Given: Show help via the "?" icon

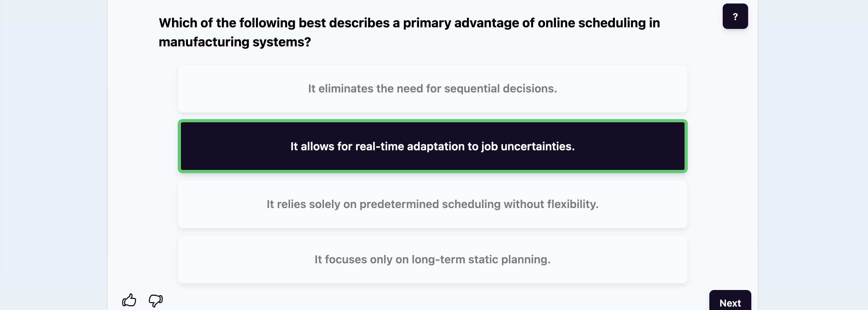Looking at the screenshot, I should click(735, 17).
